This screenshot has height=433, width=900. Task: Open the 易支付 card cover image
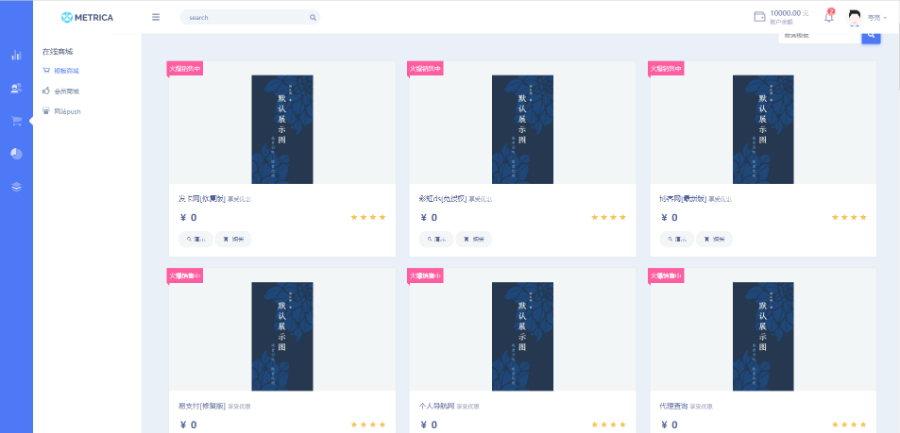282,337
